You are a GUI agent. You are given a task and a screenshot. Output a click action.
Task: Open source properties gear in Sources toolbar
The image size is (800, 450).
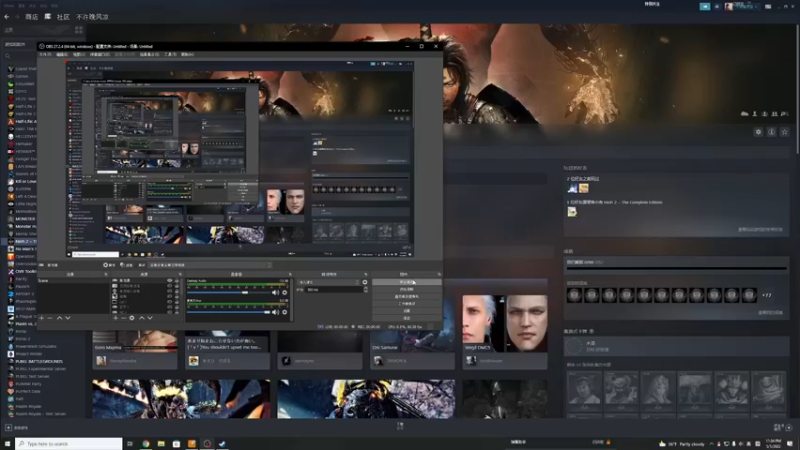click(132, 318)
